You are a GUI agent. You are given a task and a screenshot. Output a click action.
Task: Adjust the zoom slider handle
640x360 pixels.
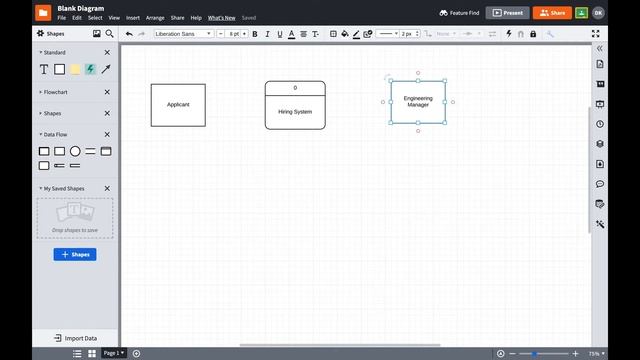pyautogui.click(x=533, y=354)
